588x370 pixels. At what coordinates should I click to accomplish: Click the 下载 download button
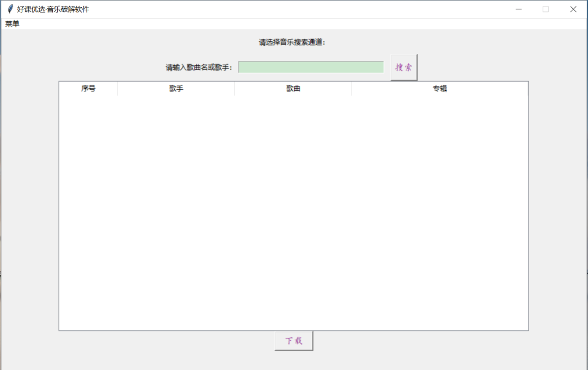point(293,340)
